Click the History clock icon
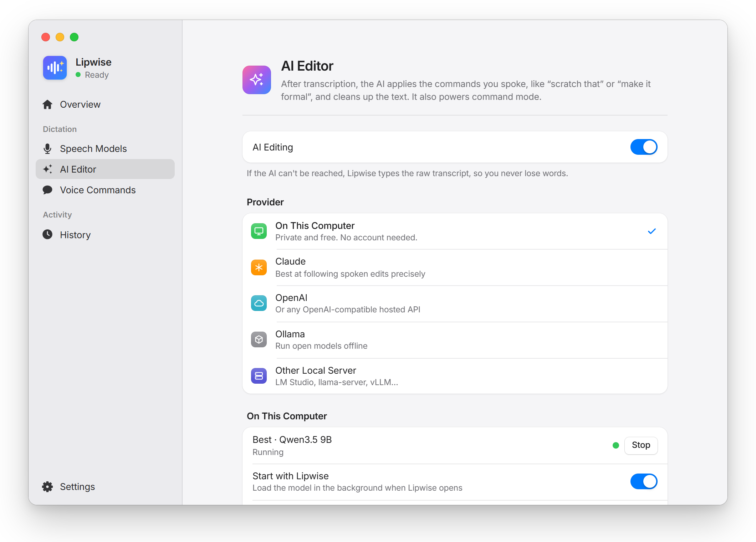756x542 pixels. (47, 234)
